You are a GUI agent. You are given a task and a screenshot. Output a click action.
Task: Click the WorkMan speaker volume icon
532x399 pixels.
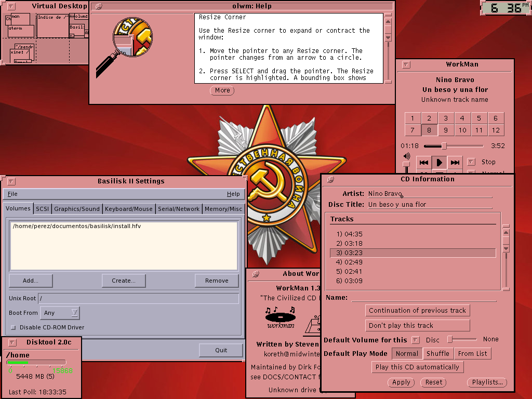(x=406, y=156)
